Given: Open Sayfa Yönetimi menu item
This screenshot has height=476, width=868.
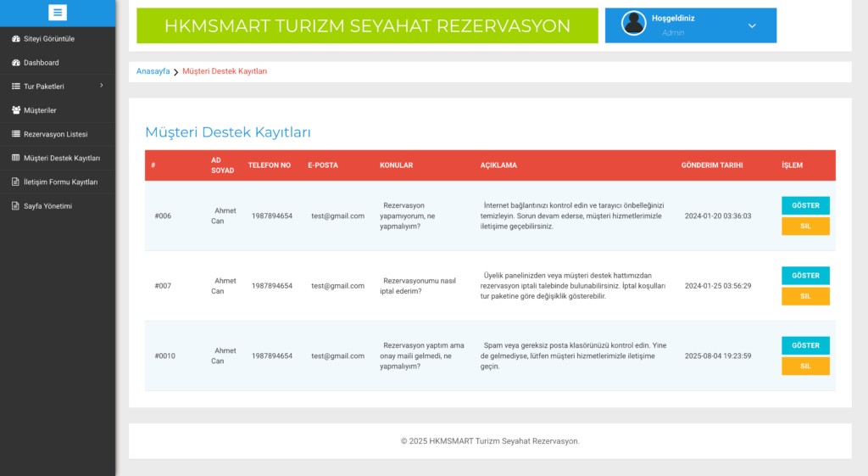Looking at the screenshot, I should click(58, 206).
